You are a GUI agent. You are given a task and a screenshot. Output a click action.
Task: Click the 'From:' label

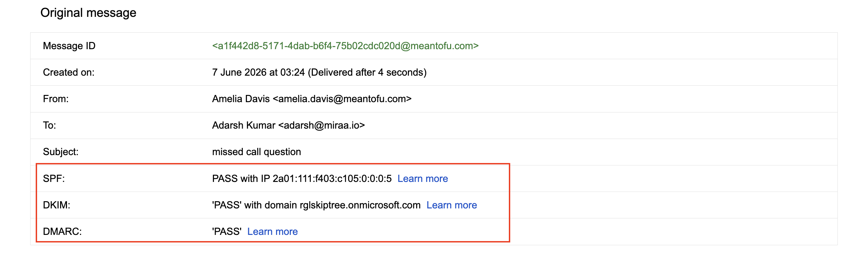pos(56,99)
